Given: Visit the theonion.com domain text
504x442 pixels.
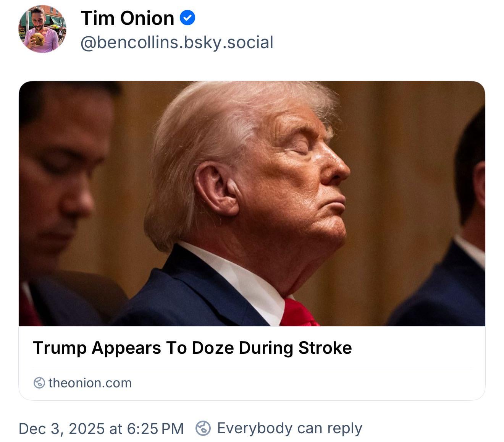Looking at the screenshot, I should [x=90, y=383].
